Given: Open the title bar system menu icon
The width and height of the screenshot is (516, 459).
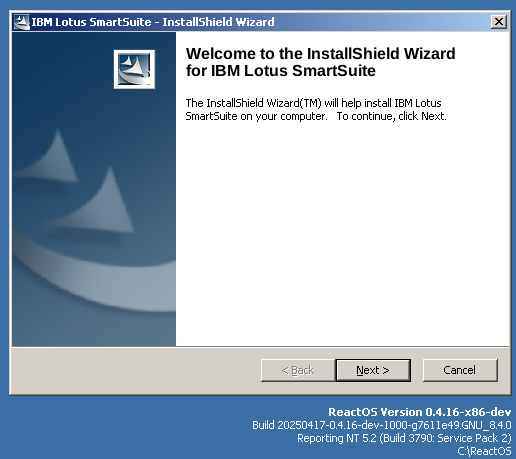Looking at the screenshot, I should [x=21, y=22].
